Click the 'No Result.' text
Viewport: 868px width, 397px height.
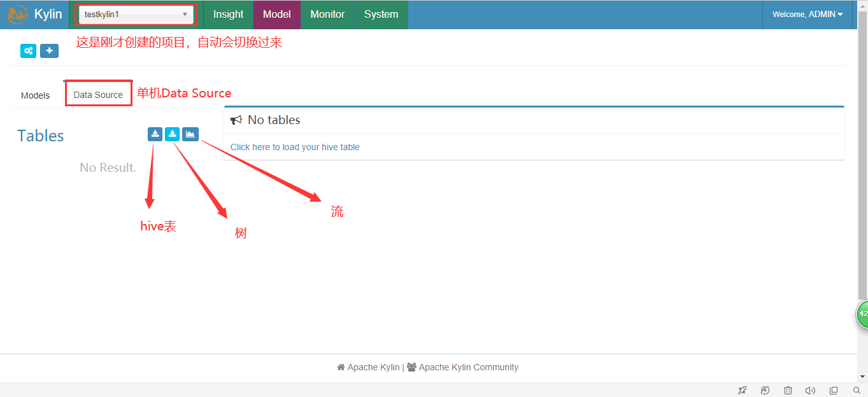(108, 167)
